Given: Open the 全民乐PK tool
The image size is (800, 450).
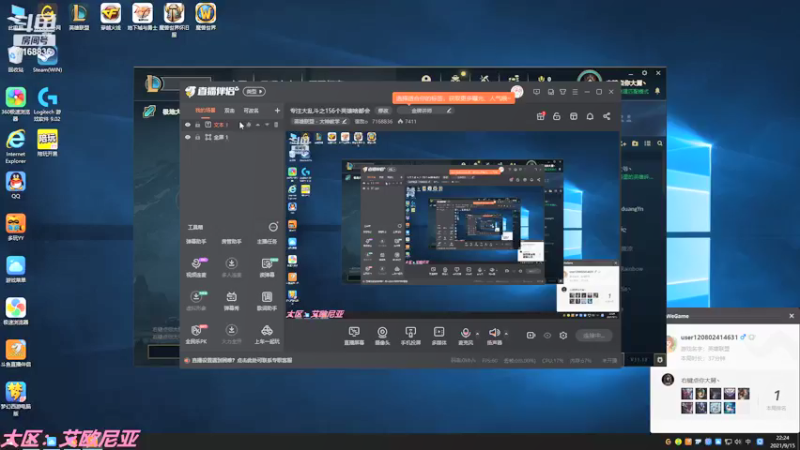Looking at the screenshot, I should coord(196,334).
